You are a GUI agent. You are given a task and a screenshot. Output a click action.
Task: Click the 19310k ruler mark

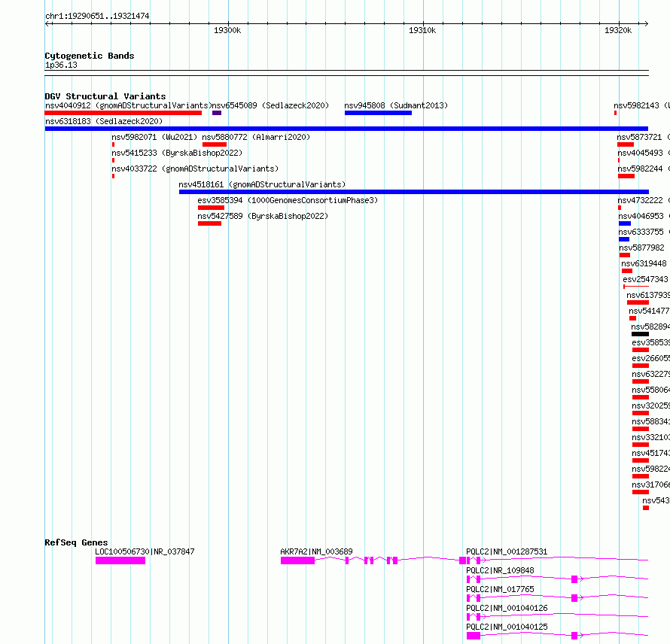click(422, 30)
